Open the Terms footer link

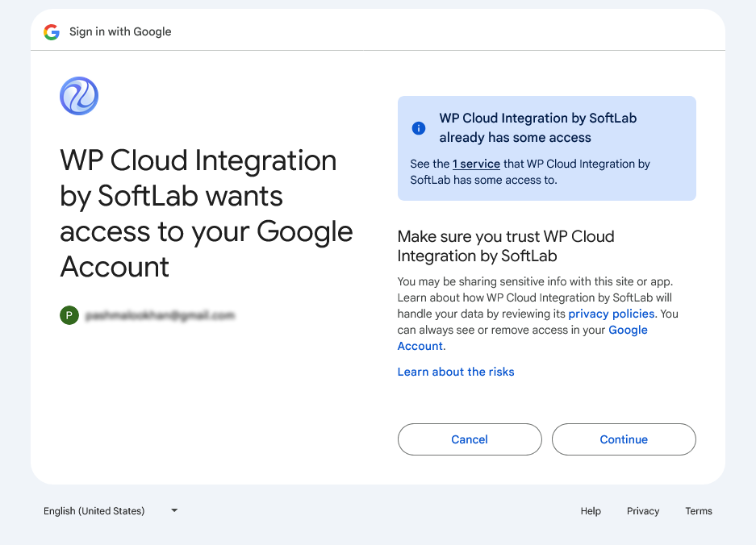tap(699, 511)
